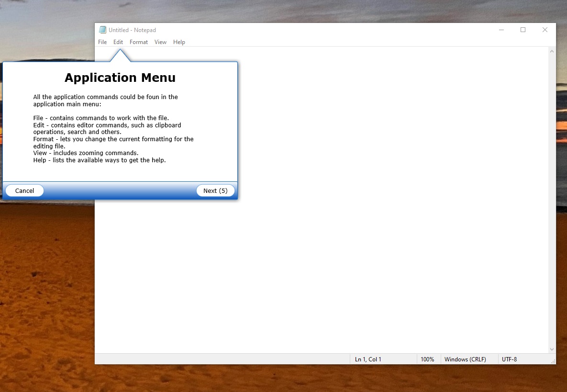Click the 'Ln 1, Col 1' status bar entry
The width and height of the screenshot is (567, 392).
(368, 359)
